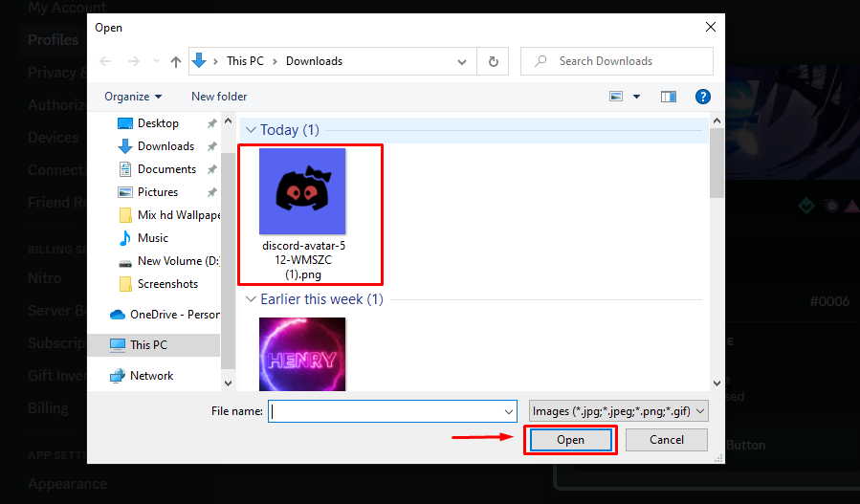Click the Cancel button

coord(667,440)
